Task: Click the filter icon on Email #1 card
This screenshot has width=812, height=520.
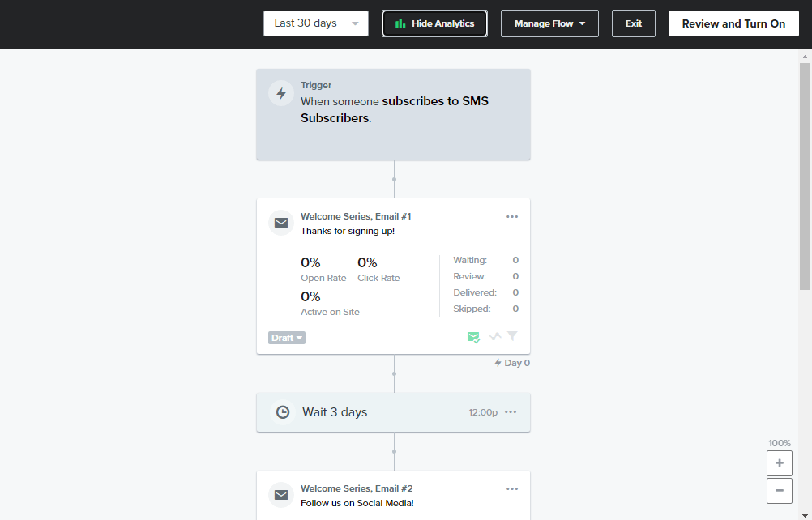Action: [x=512, y=337]
